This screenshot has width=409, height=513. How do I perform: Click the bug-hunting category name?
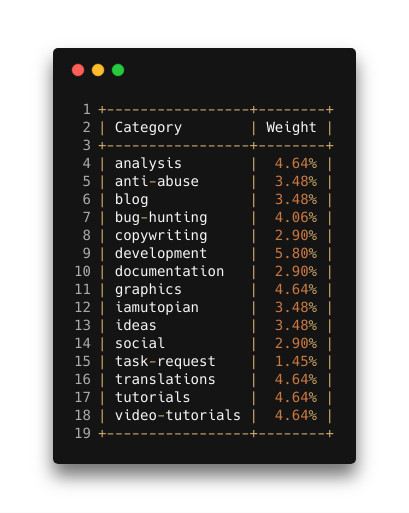click(x=161, y=217)
